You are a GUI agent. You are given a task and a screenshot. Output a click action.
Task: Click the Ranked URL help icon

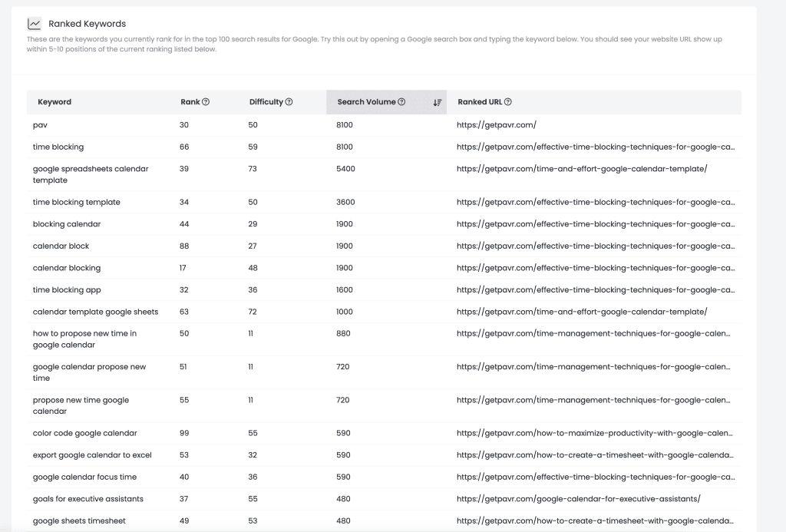[508, 102]
